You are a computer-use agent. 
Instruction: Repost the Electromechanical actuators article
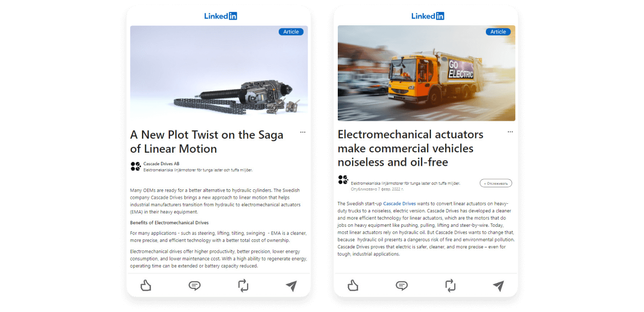click(450, 285)
